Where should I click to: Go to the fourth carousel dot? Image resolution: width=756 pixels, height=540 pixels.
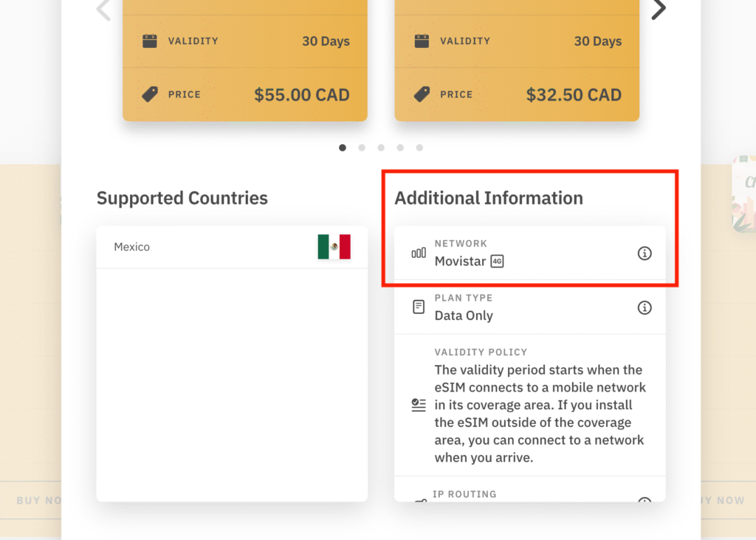coord(400,148)
